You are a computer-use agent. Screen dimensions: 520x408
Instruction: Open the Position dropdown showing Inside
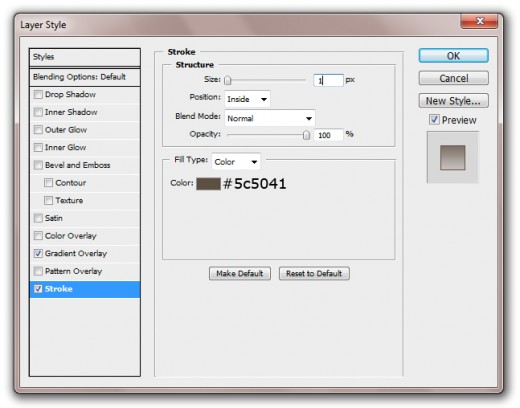(x=247, y=99)
